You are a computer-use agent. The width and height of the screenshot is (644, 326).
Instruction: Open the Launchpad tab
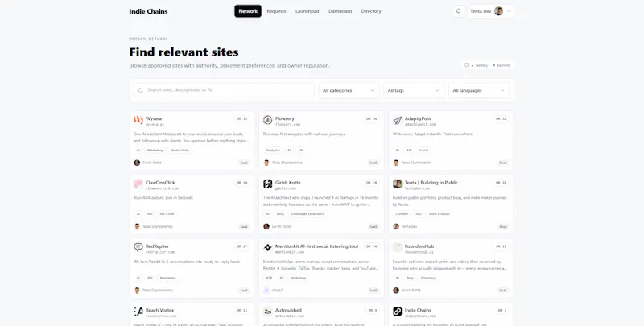(x=308, y=11)
